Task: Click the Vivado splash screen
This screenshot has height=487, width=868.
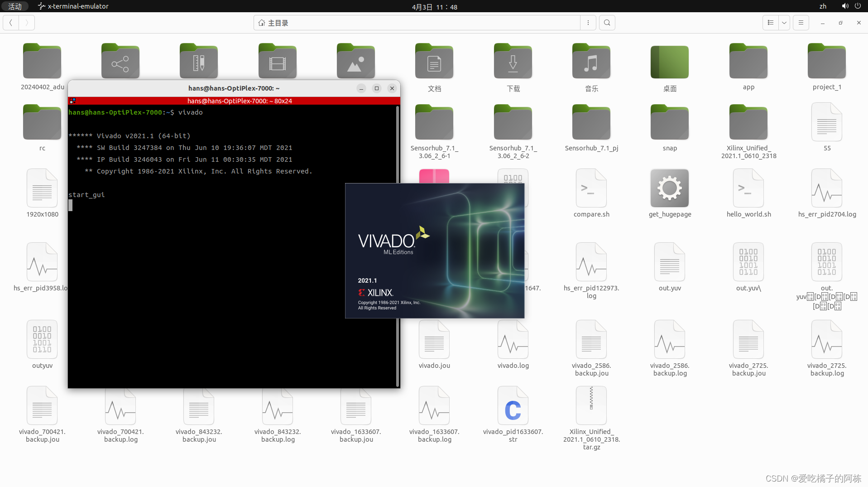Action: (x=435, y=251)
